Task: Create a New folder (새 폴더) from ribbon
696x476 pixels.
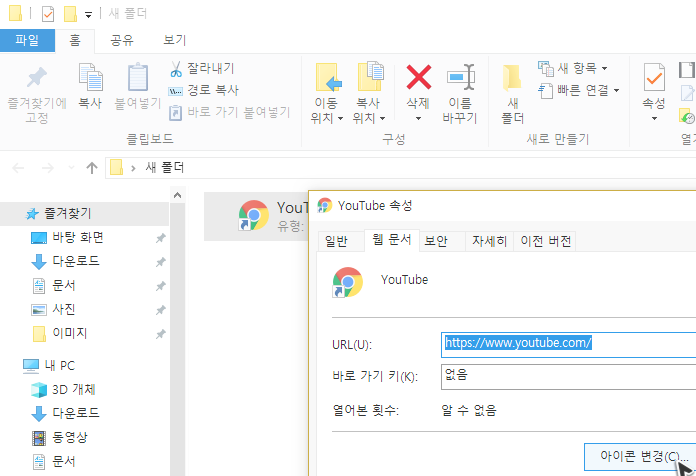Action: [513, 93]
